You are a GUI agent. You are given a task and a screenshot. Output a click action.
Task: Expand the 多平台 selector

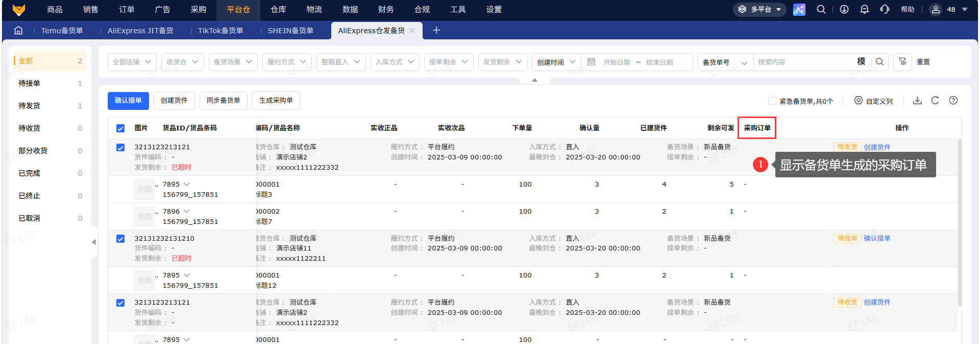click(x=759, y=10)
